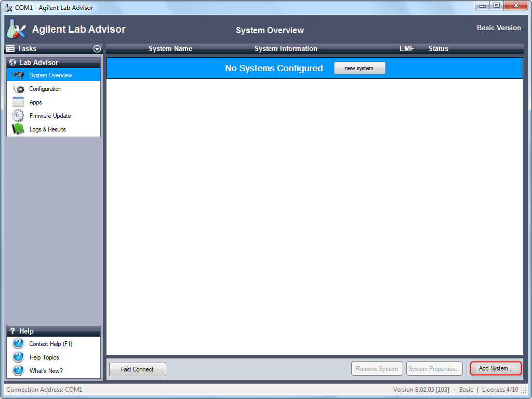Select Logs & Results in sidebar

click(x=47, y=129)
